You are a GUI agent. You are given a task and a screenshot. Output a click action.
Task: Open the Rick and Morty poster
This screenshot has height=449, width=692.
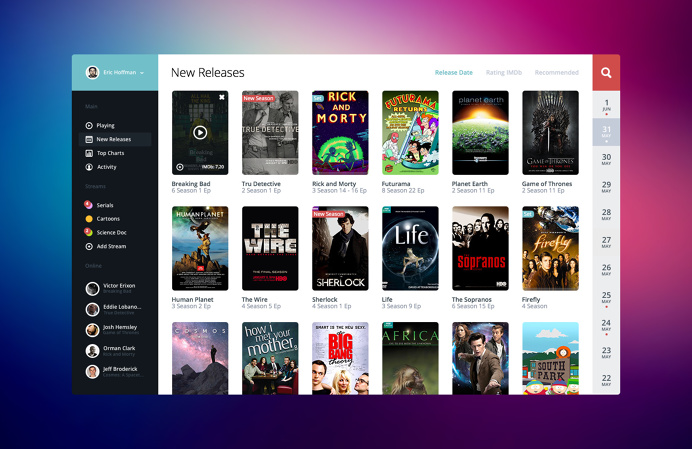point(340,133)
